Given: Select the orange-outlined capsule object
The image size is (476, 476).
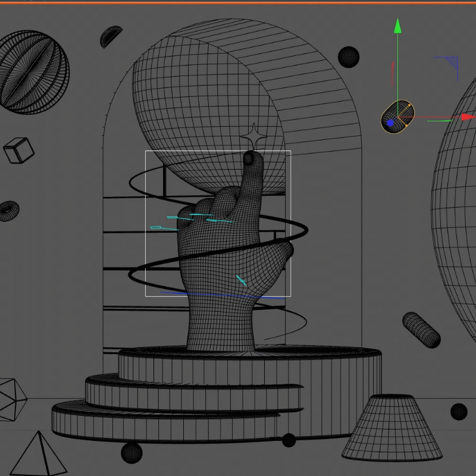Looking at the screenshot, I should 397,117.
